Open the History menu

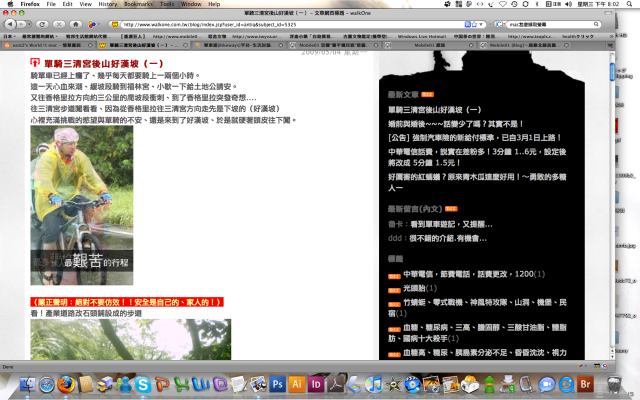[x=108, y=4]
